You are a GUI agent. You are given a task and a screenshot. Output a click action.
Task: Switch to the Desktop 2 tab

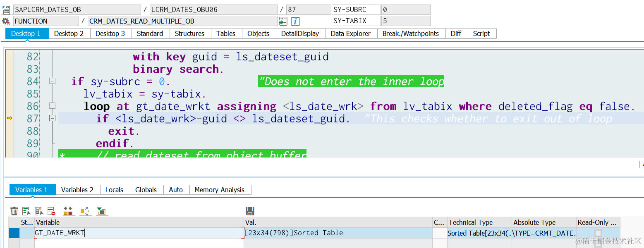point(69,33)
